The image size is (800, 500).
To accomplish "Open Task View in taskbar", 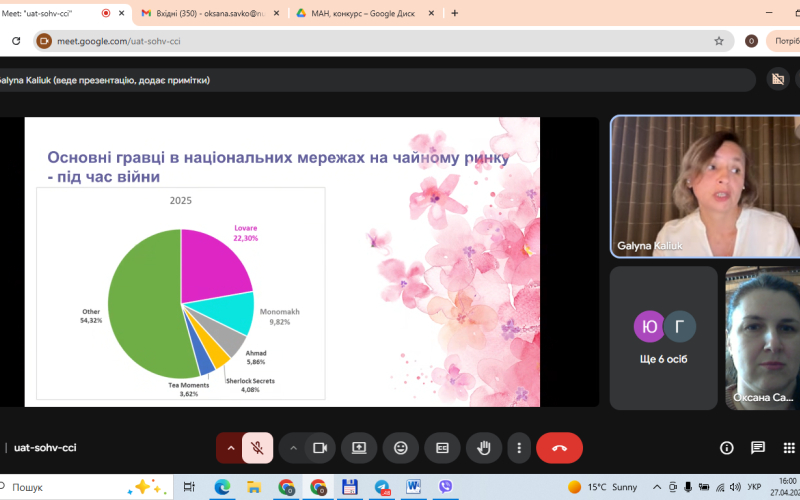I will tap(189, 487).
